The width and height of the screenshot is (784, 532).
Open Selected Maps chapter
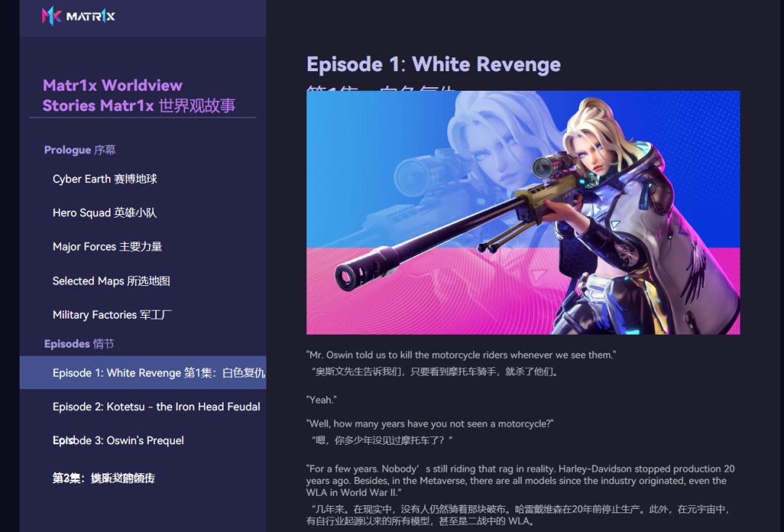point(112,281)
